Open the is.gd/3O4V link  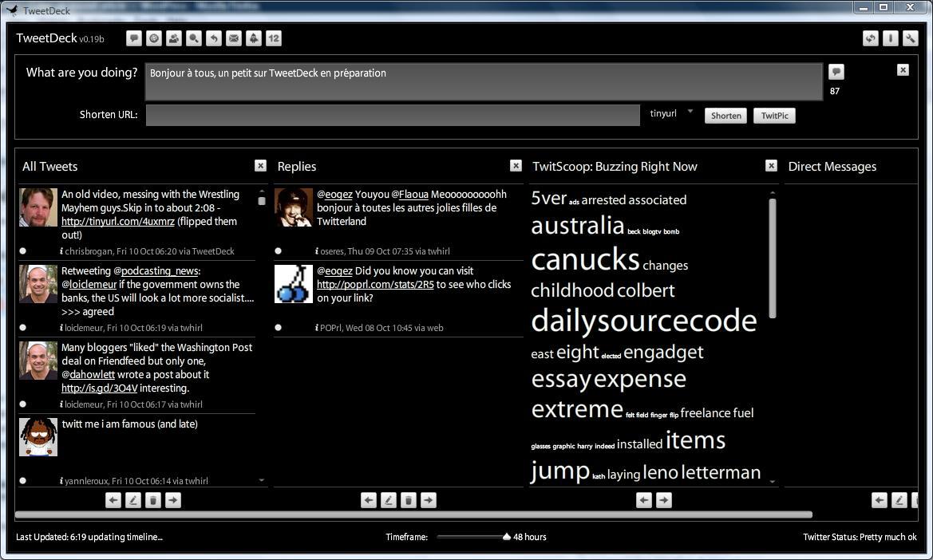point(100,388)
